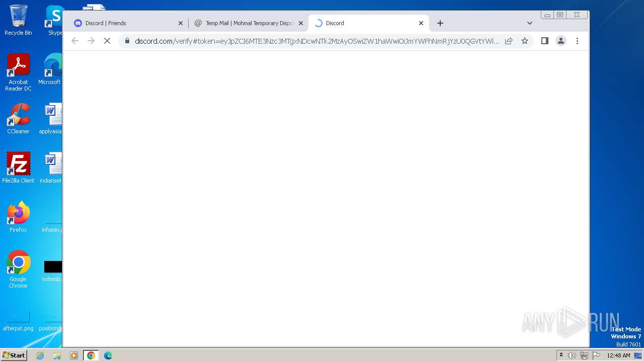
Task: Open network tray icon
Action: pyautogui.click(x=584, y=355)
